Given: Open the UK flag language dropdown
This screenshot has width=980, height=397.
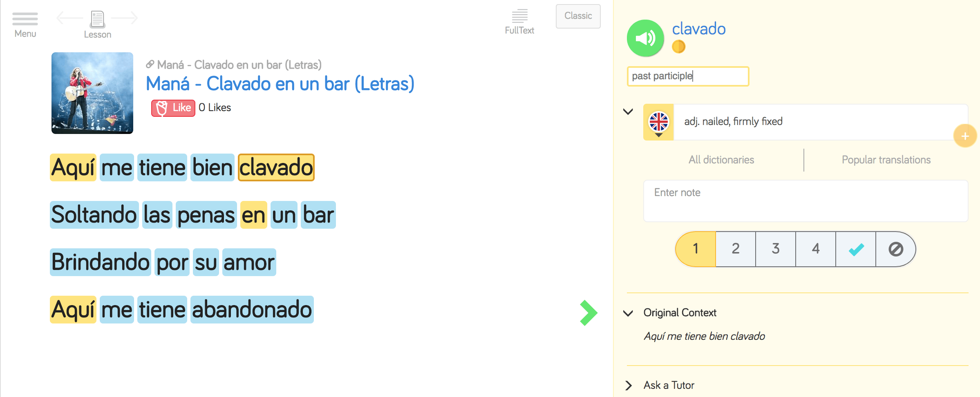Looking at the screenshot, I should pyautogui.click(x=658, y=123).
